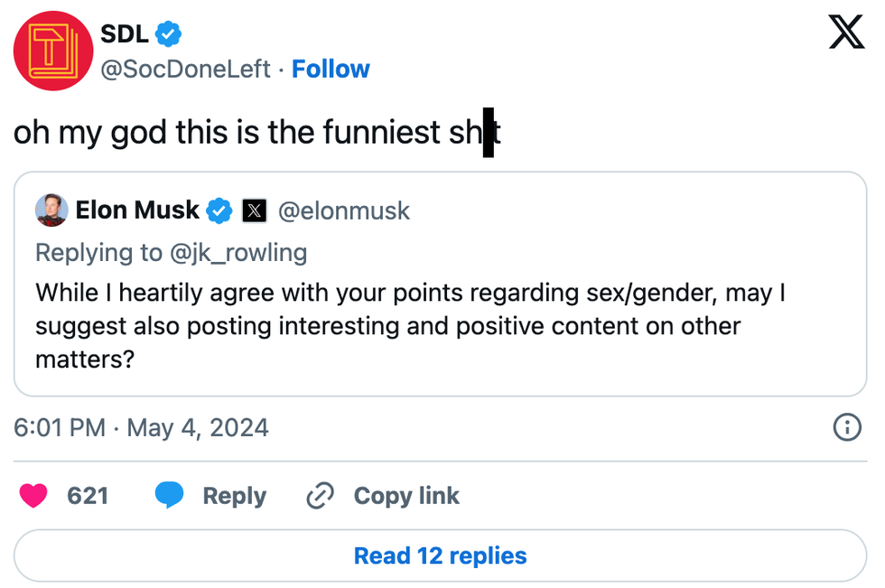The image size is (885, 588).
Task: Click the Copy link text
Action: click(x=406, y=496)
